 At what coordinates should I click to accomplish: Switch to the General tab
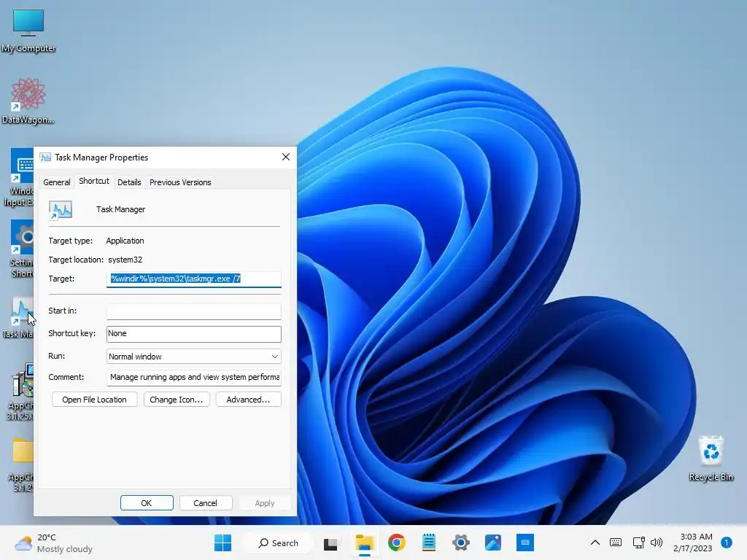[x=57, y=182]
